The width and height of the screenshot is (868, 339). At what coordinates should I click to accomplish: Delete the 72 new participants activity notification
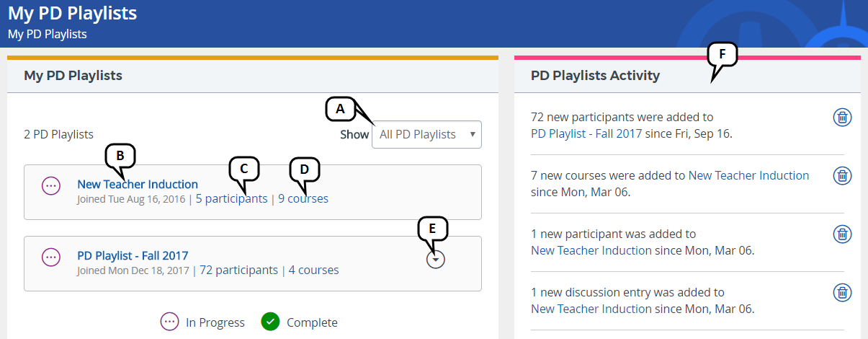pos(842,117)
